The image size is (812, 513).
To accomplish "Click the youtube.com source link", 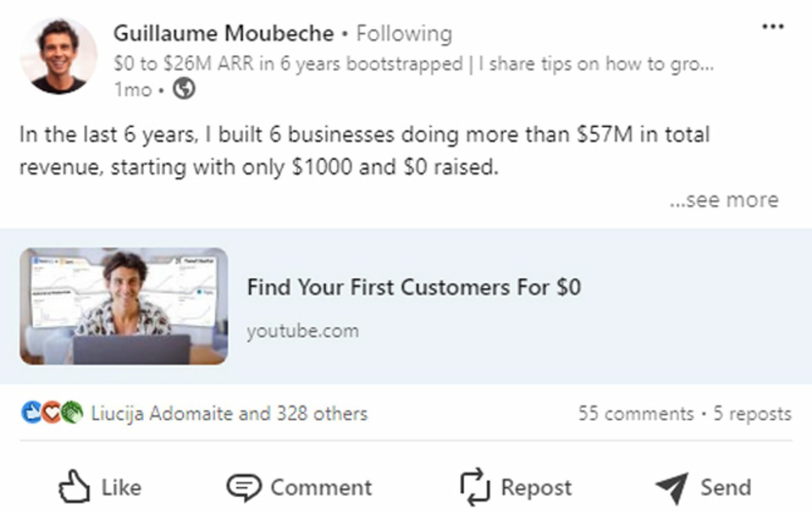I will tap(303, 331).
